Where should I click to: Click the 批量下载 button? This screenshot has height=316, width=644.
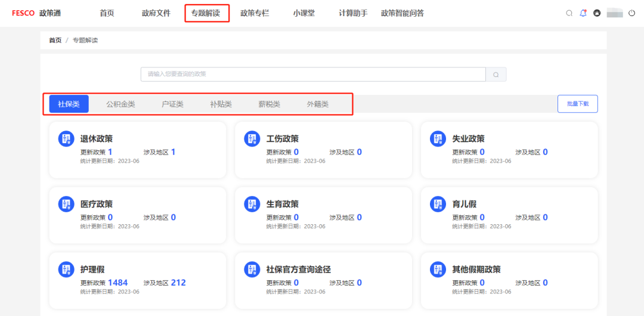pyautogui.click(x=577, y=104)
